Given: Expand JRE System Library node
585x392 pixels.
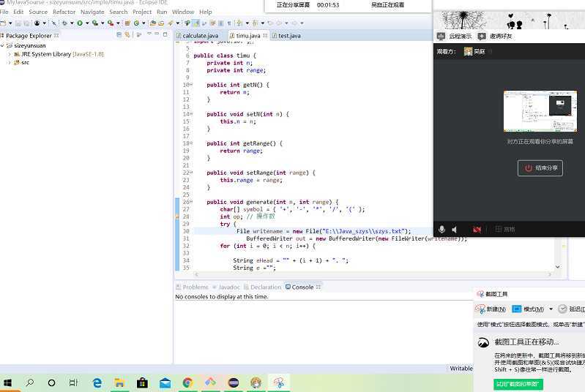Looking at the screenshot, I should 10,54.
